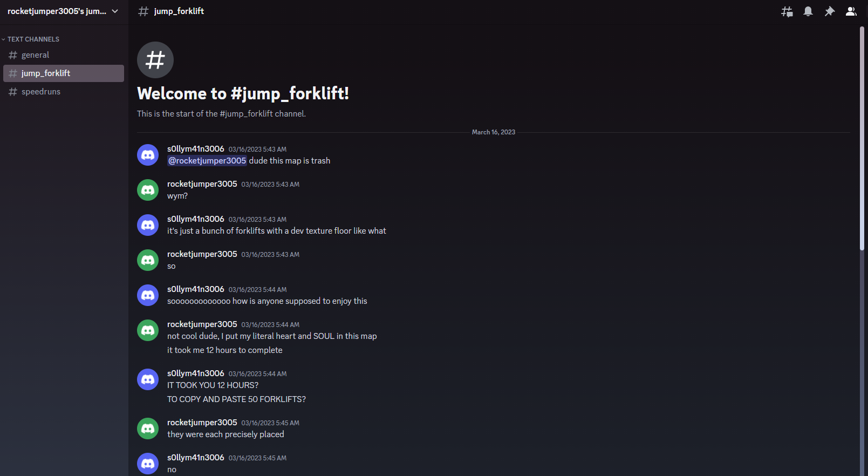Click username s0llym41n3006 above 'IT TOOK YOU 12 HOURS?'
Image resolution: width=868 pixels, height=476 pixels.
click(x=196, y=373)
